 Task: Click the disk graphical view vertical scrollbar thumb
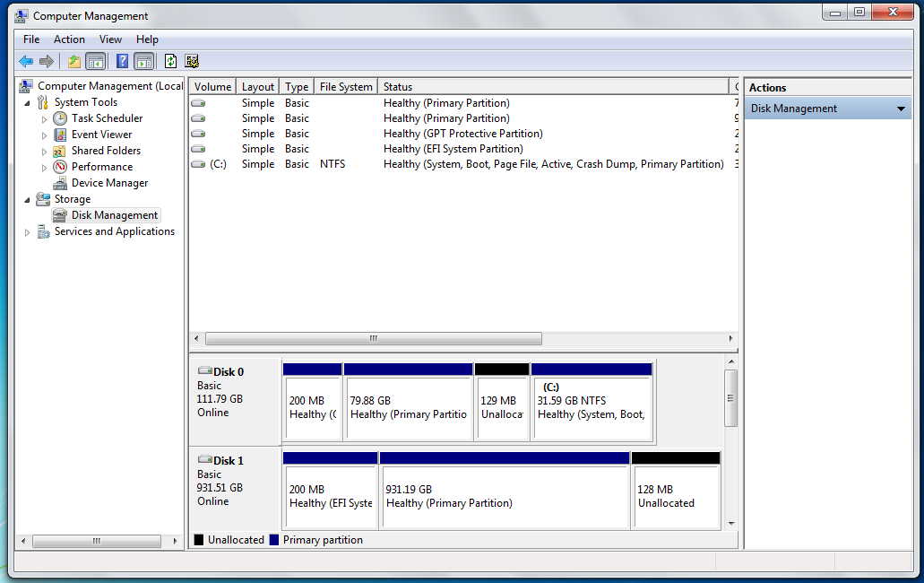tap(730, 398)
